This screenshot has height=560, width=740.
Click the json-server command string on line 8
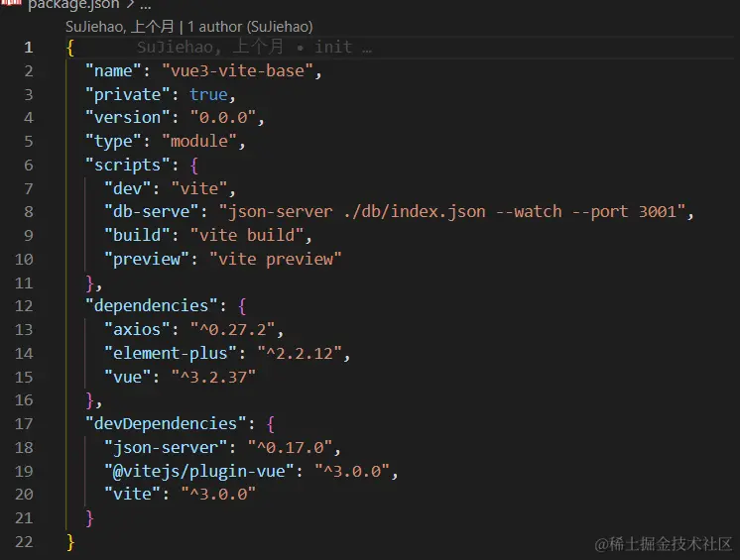point(452,212)
